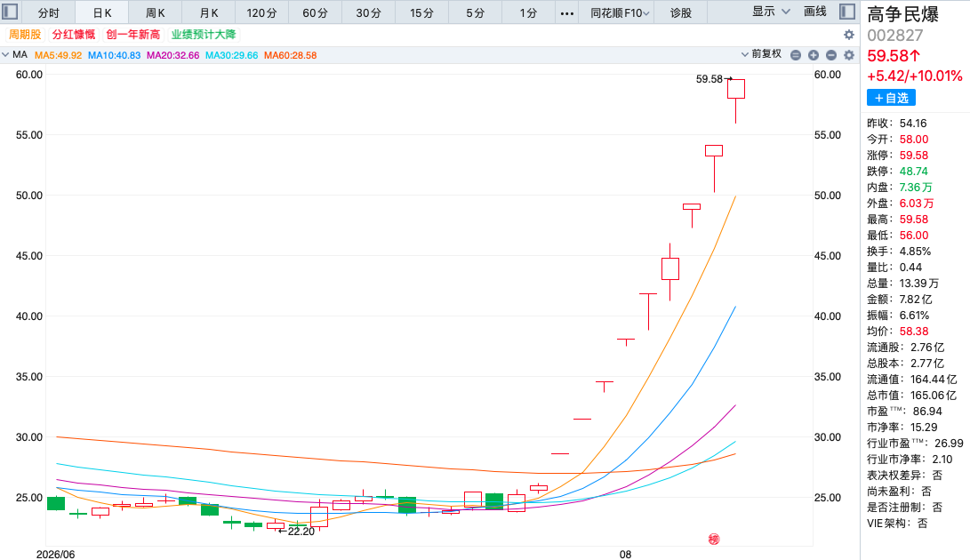970x560 pixels.
Task: Click the red event marker on timeline
Action: (x=714, y=539)
